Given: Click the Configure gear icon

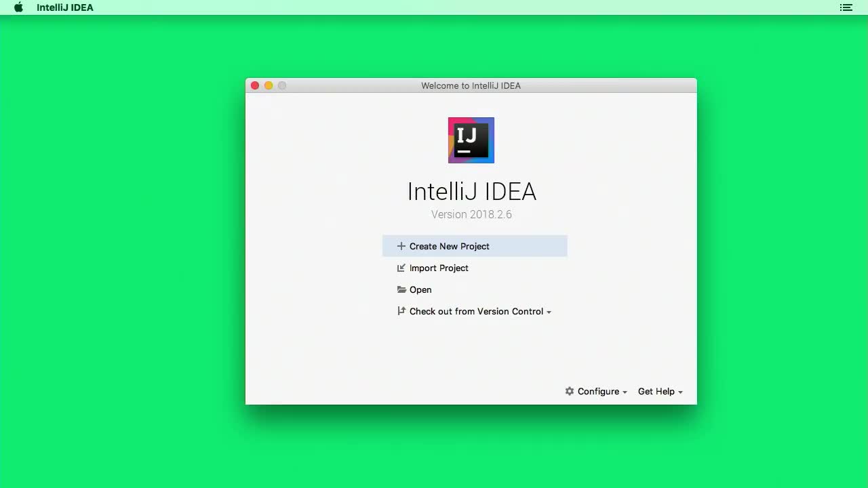Looking at the screenshot, I should tap(569, 391).
